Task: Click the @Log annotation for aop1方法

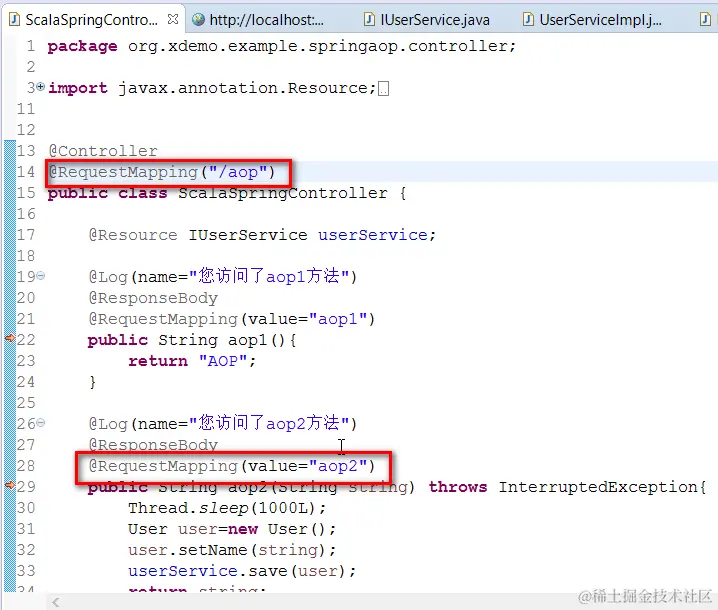Action: [223, 277]
